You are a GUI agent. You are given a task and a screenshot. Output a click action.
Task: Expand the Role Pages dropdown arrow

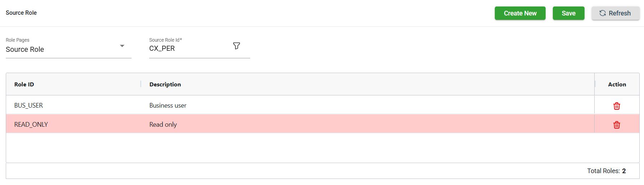point(122,46)
